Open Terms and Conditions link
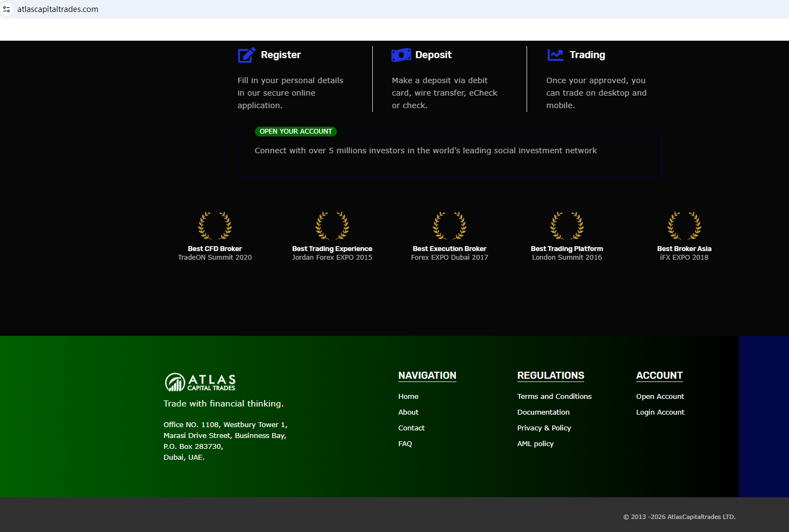The image size is (789, 532). pyautogui.click(x=554, y=397)
